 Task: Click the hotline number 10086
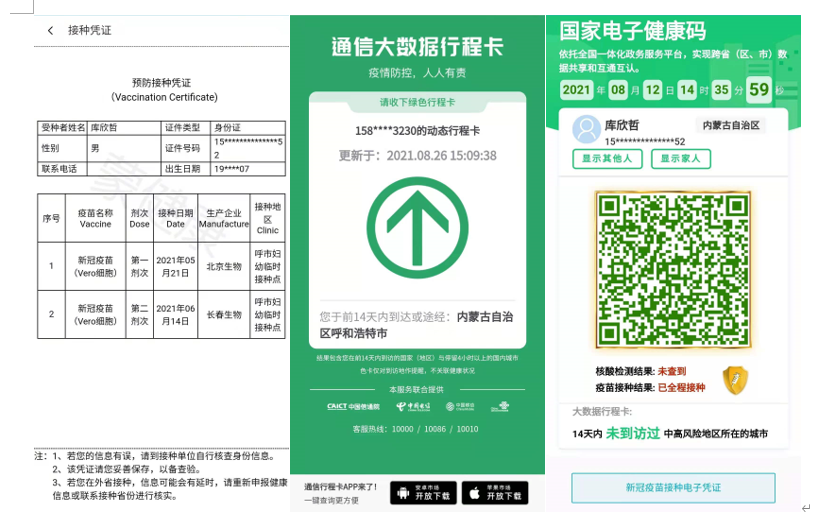coord(435,429)
